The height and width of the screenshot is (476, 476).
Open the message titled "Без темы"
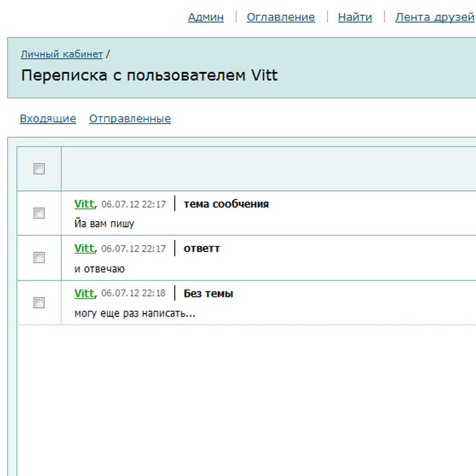[208, 294]
